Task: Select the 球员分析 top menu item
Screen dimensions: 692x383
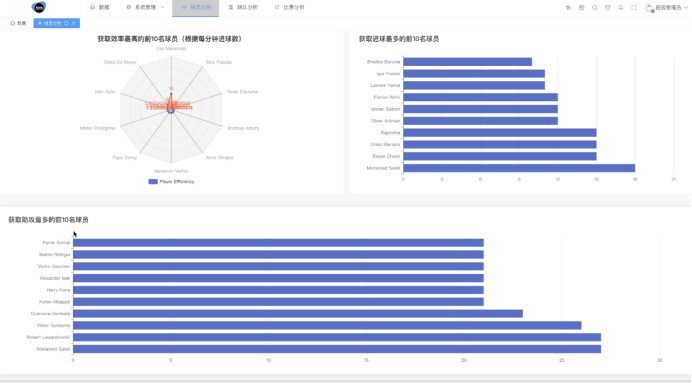Action: [196, 8]
